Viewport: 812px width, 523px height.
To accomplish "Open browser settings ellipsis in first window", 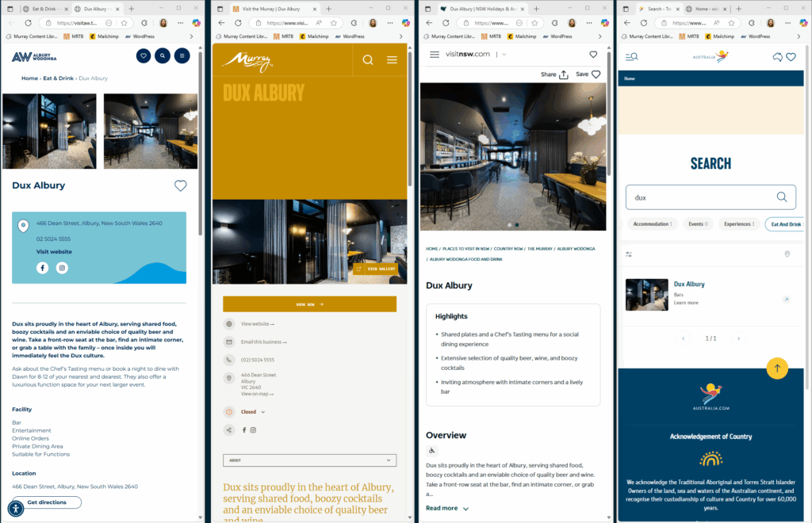I will (x=180, y=23).
